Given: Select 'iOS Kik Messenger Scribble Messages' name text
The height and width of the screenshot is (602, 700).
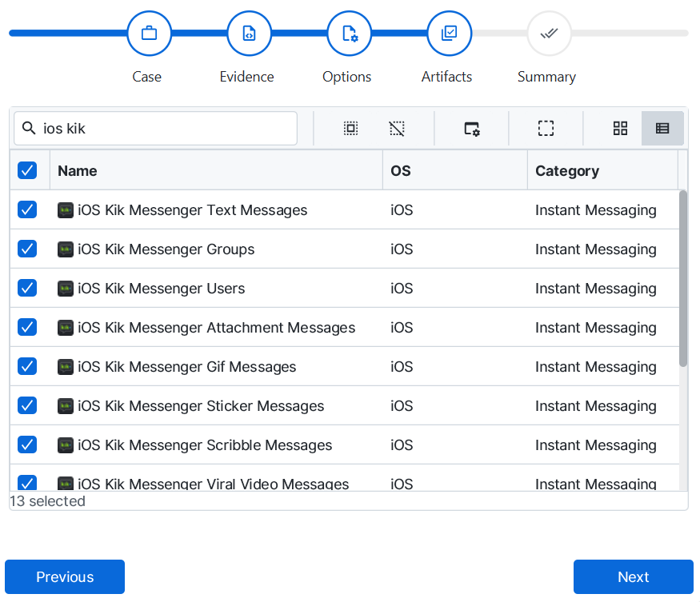Looking at the screenshot, I should click(x=205, y=445).
